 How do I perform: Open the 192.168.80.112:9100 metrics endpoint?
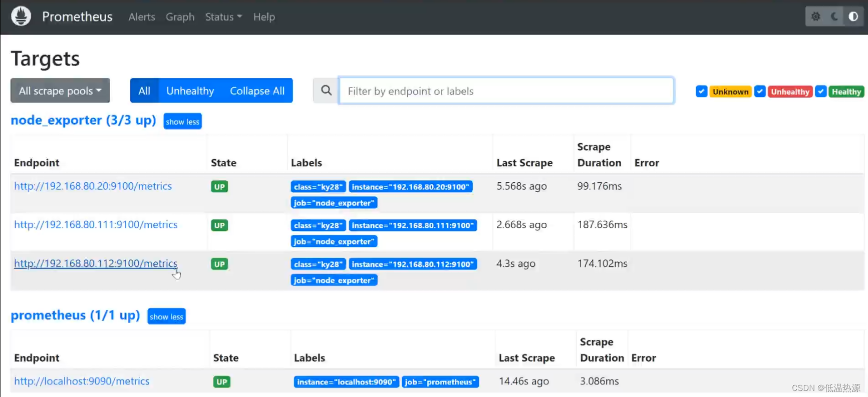96,263
